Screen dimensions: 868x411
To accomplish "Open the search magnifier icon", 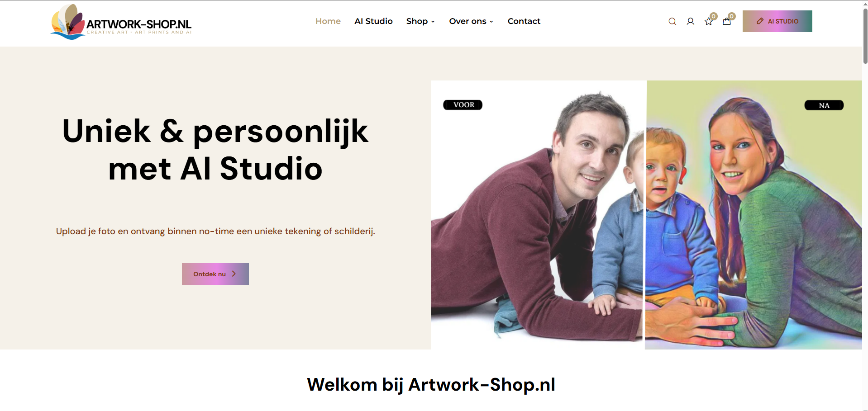I will point(672,21).
